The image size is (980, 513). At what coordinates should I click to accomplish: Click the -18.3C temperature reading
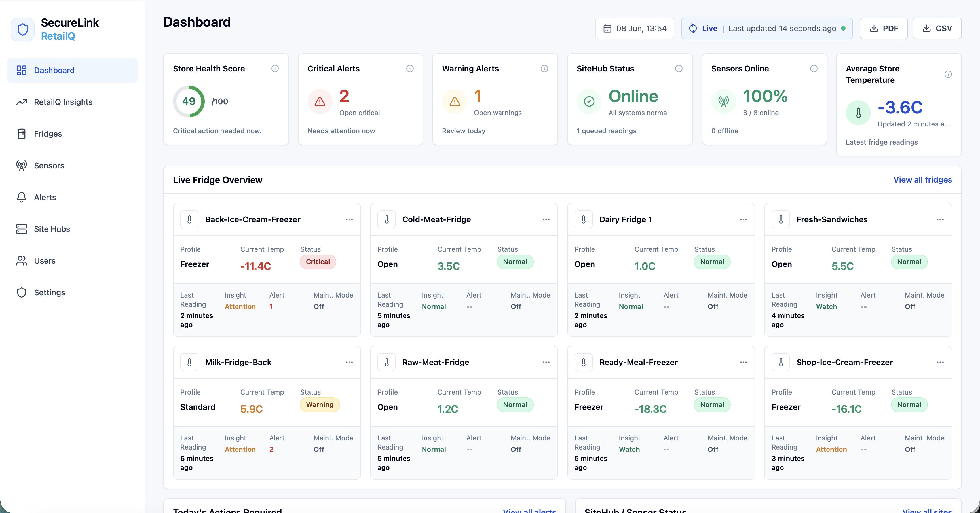click(650, 409)
